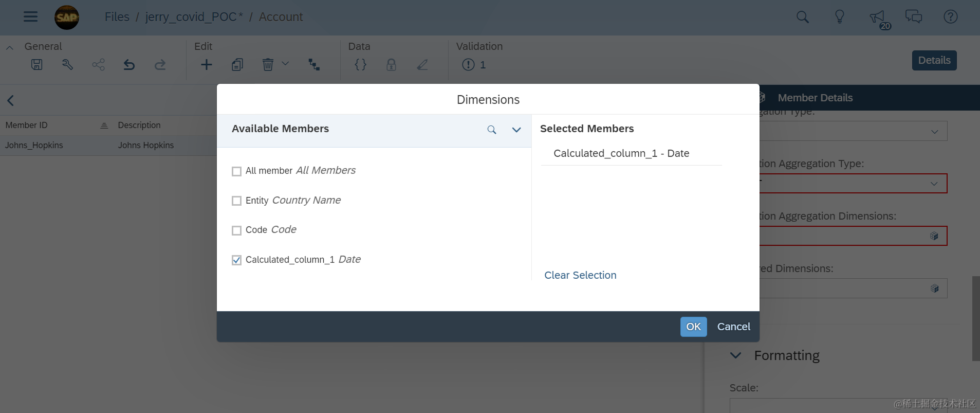Click the help question mark icon
Screen dimensions: 980x413
click(x=950, y=17)
